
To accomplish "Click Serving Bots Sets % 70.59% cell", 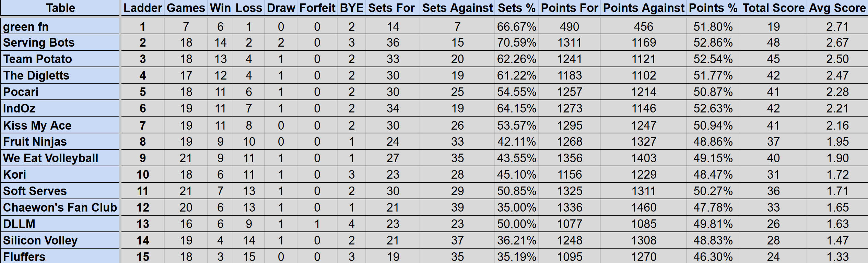I will [516, 43].
